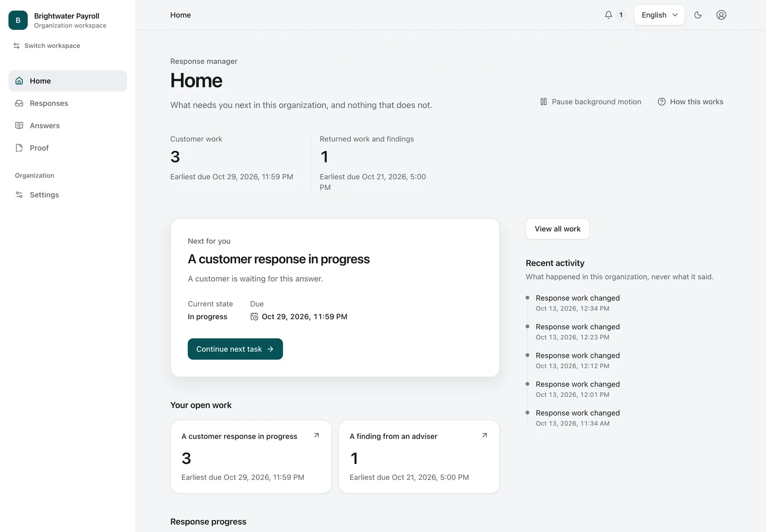Click the Home house icon in sidebar

[x=19, y=81]
